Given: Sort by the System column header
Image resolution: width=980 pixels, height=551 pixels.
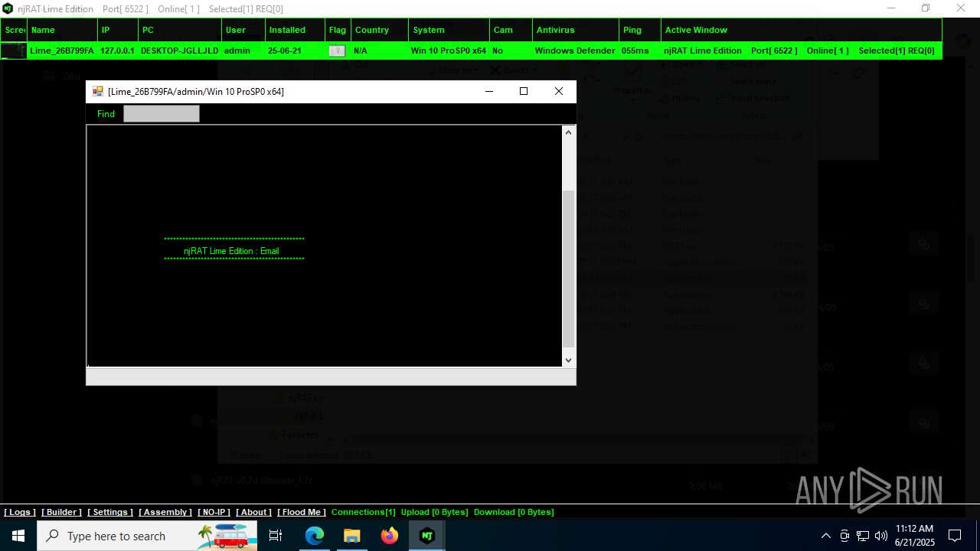Looking at the screenshot, I should coord(449,30).
